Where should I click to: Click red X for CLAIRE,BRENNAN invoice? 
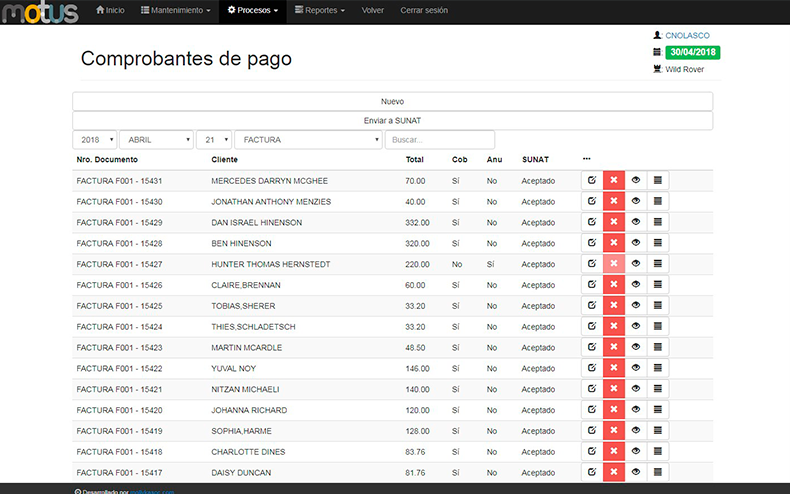point(614,285)
